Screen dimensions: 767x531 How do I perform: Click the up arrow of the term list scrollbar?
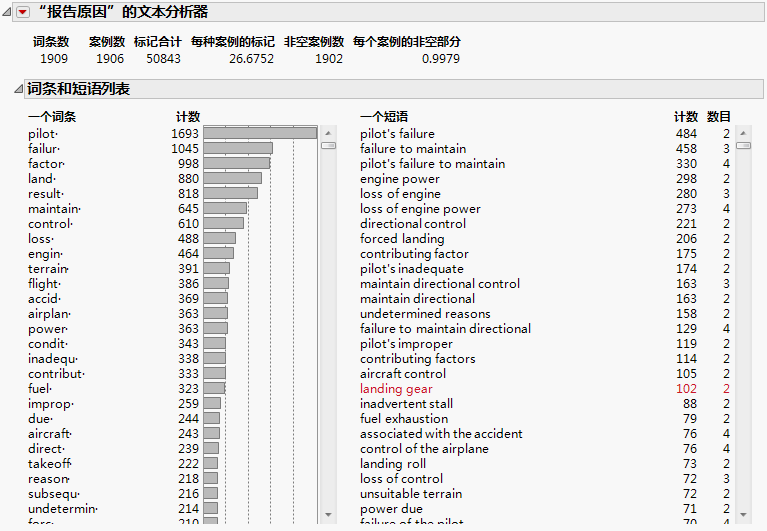pyautogui.click(x=328, y=133)
